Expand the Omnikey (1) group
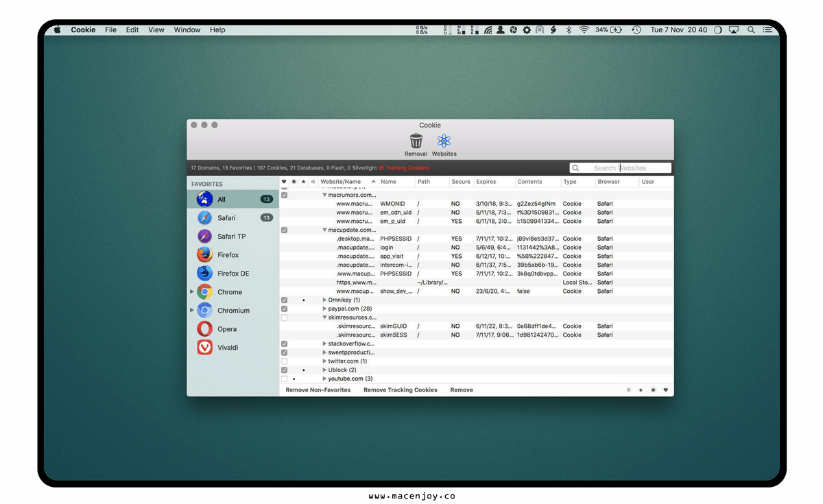The image size is (823, 504). pyautogui.click(x=325, y=300)
